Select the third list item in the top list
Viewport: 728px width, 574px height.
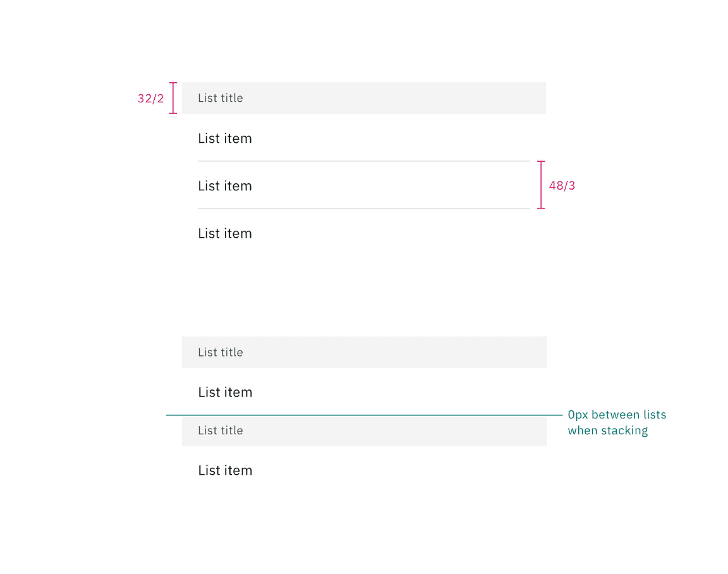[225, 233]
